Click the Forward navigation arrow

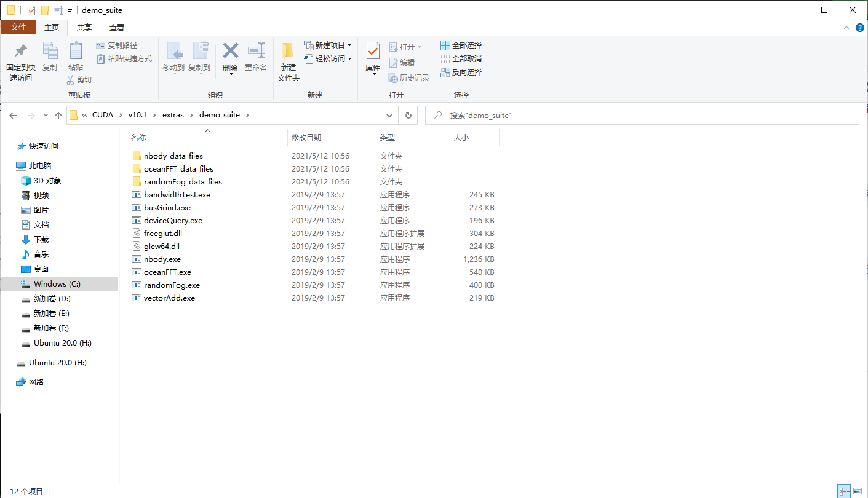(31, 116)
